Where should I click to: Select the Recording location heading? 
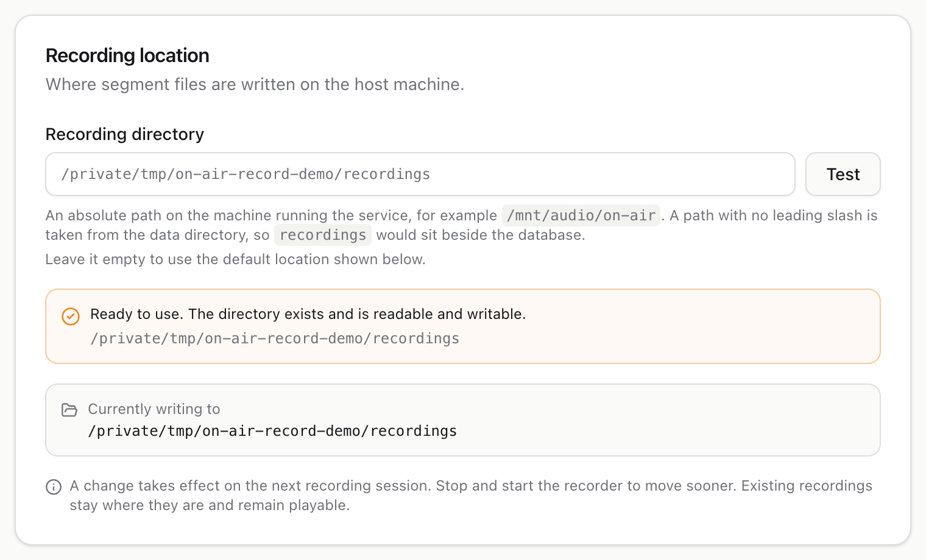[127, 55]
